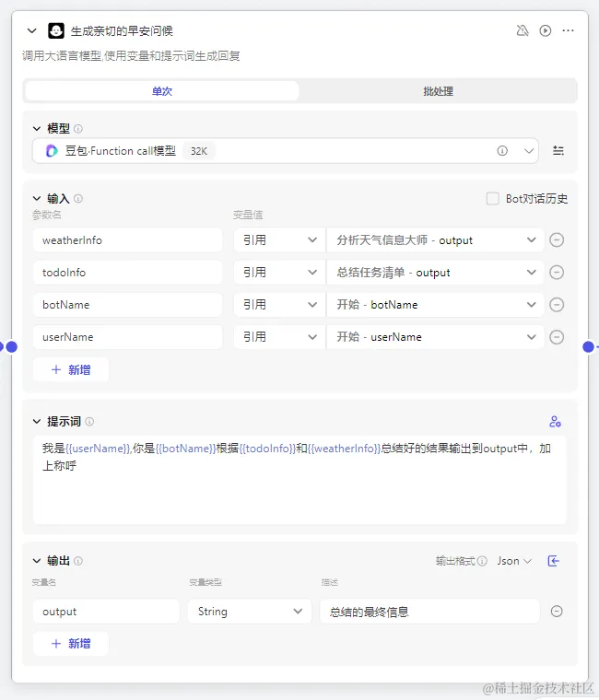Open model parameter settings slider icon
The width and height of the screenshot is (599, 700).
(x=558, y=151)
